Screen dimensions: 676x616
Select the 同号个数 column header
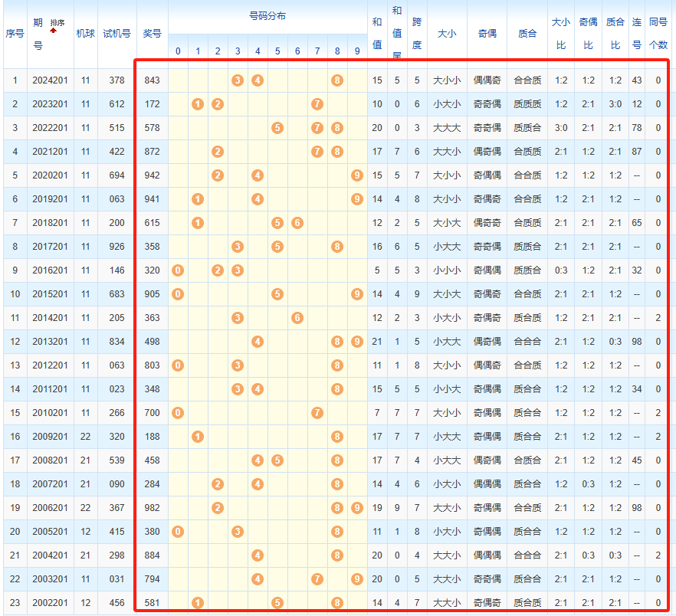[658, 34]
